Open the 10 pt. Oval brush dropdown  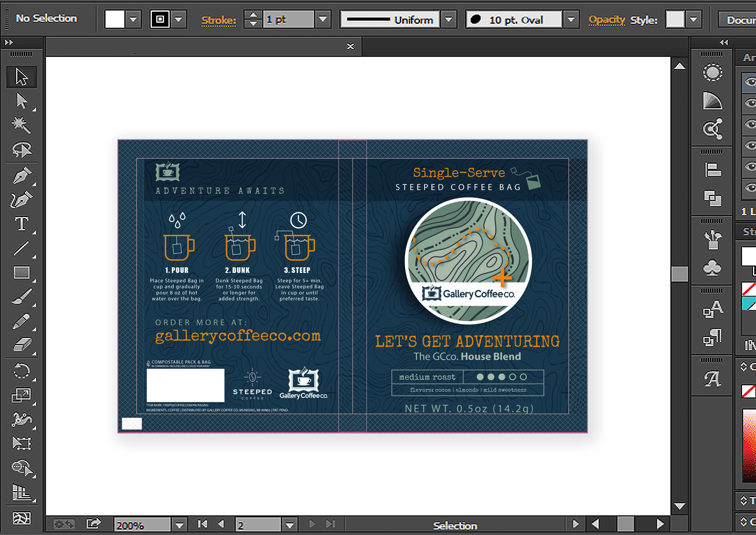572,20
